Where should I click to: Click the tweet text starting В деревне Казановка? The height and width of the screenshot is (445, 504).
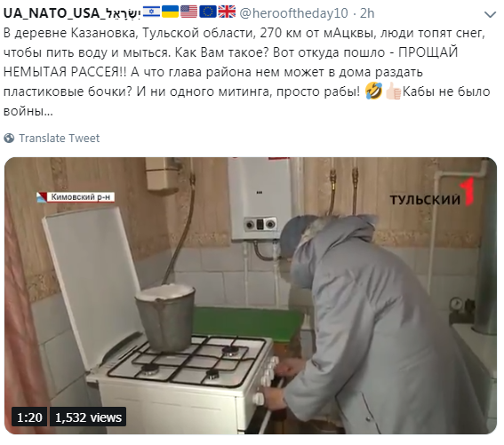tap(247, 72)
